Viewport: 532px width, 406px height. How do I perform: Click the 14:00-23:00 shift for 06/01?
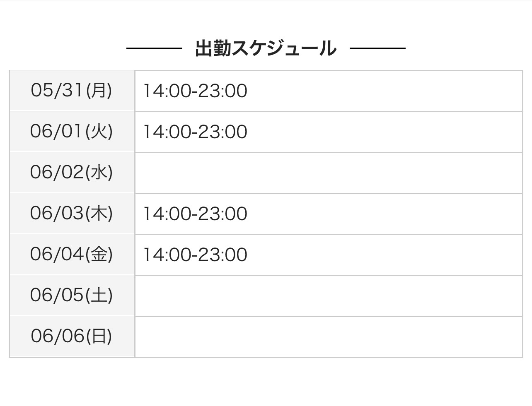click(195, 132)
